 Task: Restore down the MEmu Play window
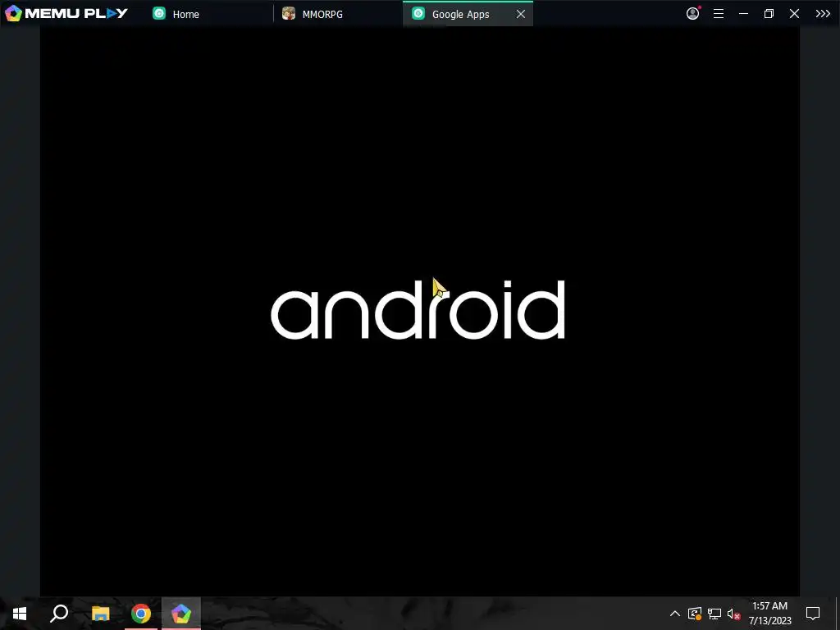769,14
